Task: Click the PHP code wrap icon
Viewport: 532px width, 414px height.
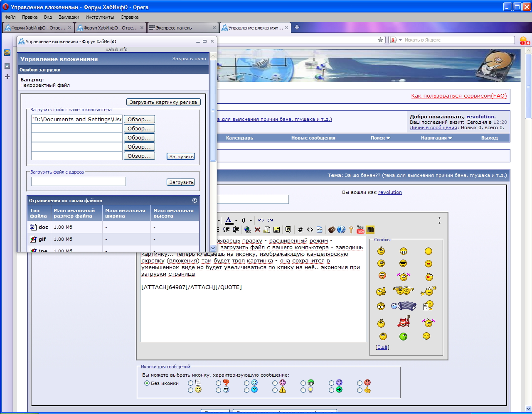Action: click(320, 230)
